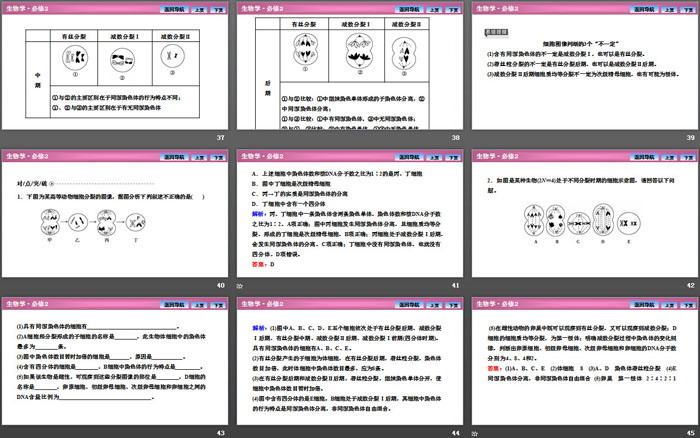Click 返回导航 button on slide 37
Image resolution: width=700 pixels, height=438 pixels.
point(174,9)
